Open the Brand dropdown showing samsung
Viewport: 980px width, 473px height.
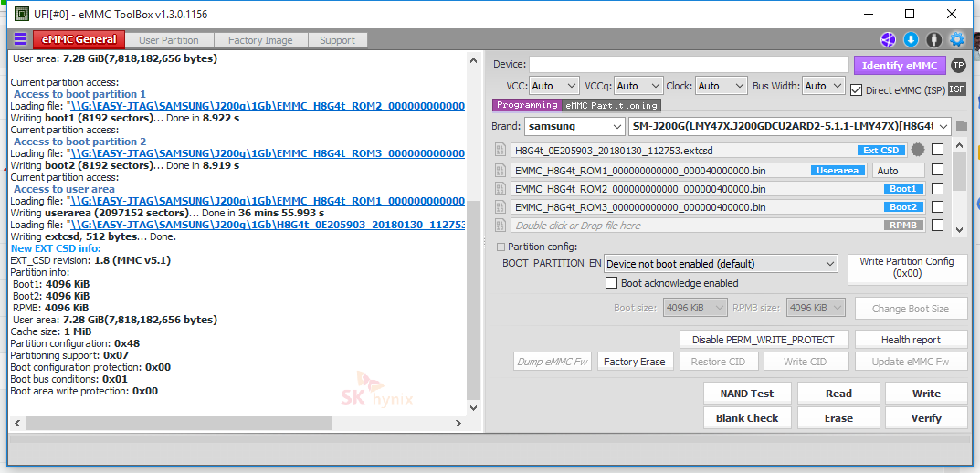574,126
